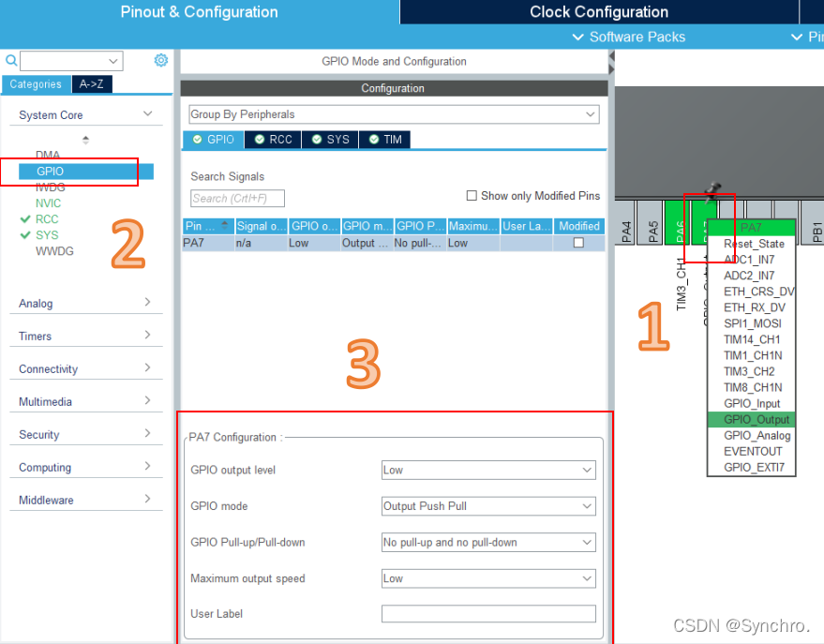Choose GPIO_Output from PA7 menu
This screenshot has height=644, width=824.
pos(752,419)
